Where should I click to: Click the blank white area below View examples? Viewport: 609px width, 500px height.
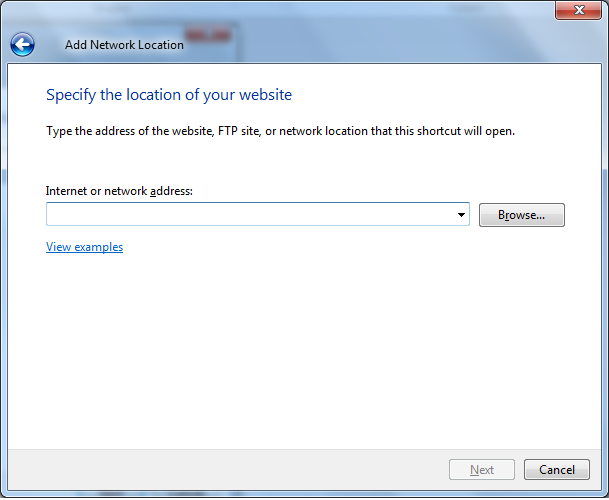(x=300, y=350)
